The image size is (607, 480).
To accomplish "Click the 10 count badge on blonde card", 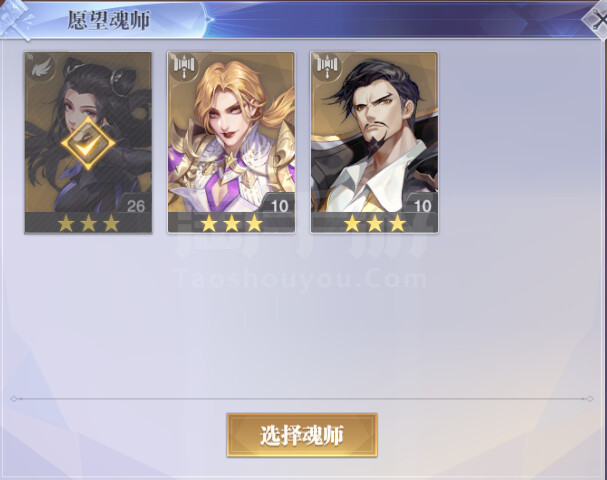I will 279,206.
